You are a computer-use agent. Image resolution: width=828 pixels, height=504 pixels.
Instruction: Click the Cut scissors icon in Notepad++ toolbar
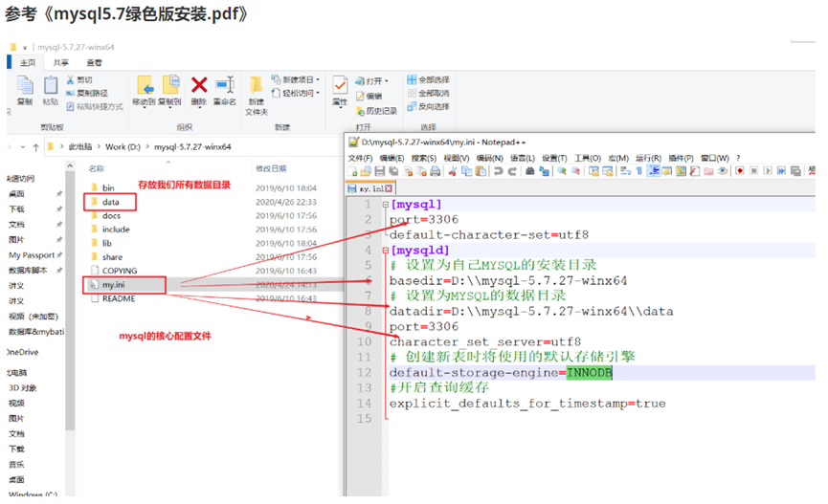453,171
